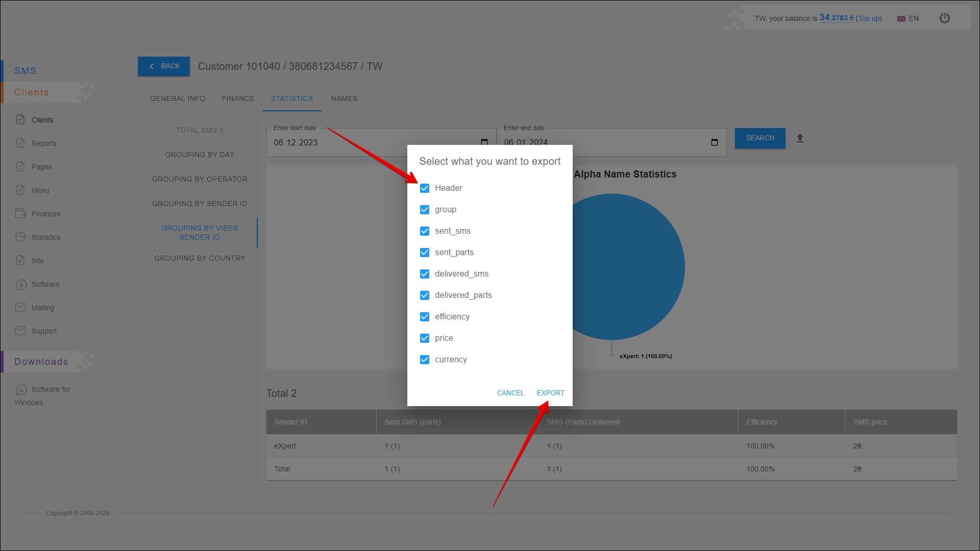
Task: Open the General Info tab
Action: click(x=178, y=98)
